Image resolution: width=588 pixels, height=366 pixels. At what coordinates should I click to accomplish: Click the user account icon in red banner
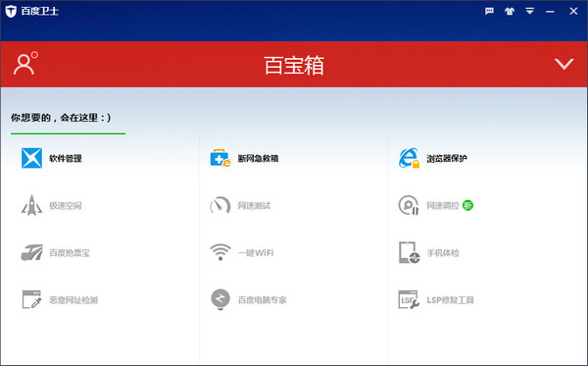pos(25,63)
